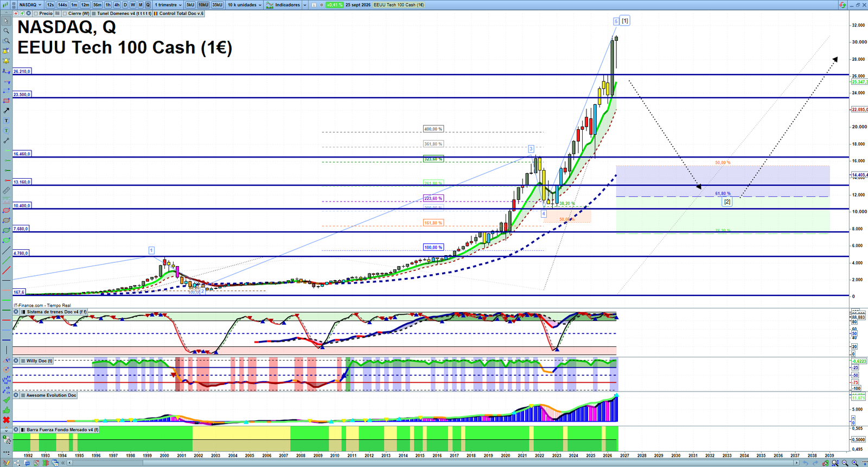This screenshot has width=868, height=467.
Task: Close the Barra Fuerza Fondo Mercado panel
Action: pos(16,430)
